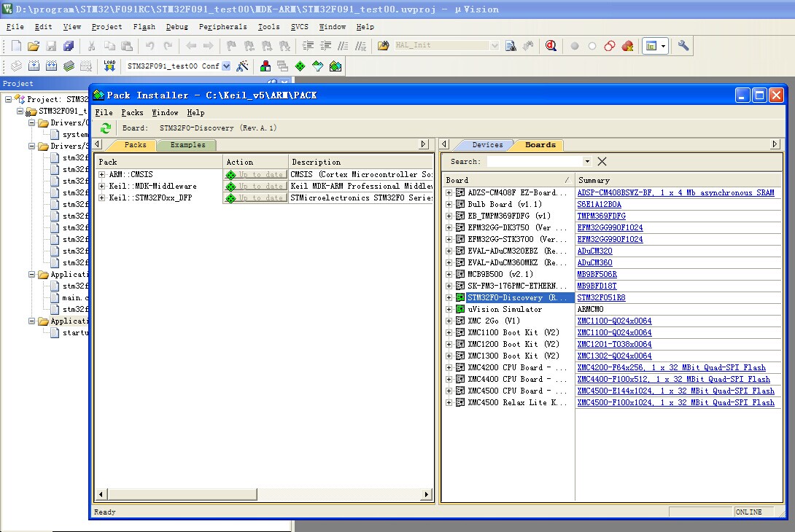
Task: Click the Packs pane scrollbar left arrow
Action: pyautogui.click(x=101, y=494)
